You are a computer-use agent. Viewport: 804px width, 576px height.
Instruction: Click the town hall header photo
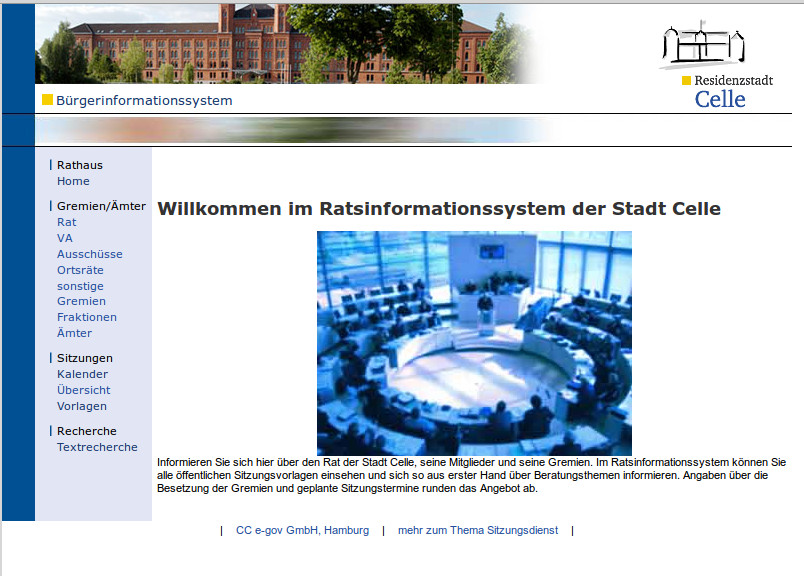pyautogui.click(x=290, y=44)
